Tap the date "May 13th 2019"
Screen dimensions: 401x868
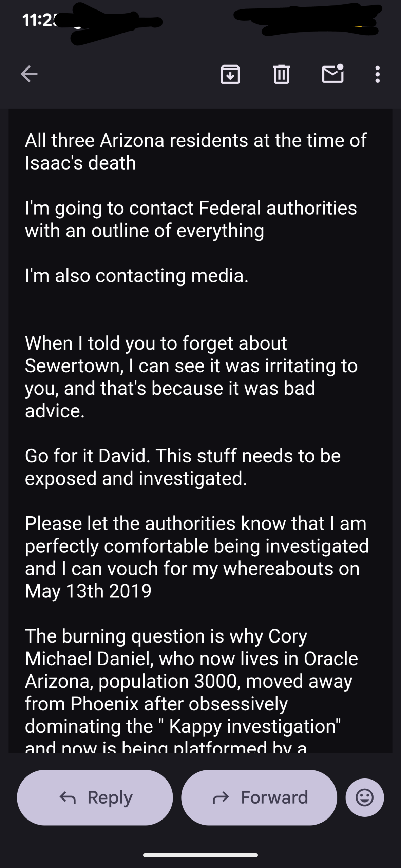(x=88, y=591)
